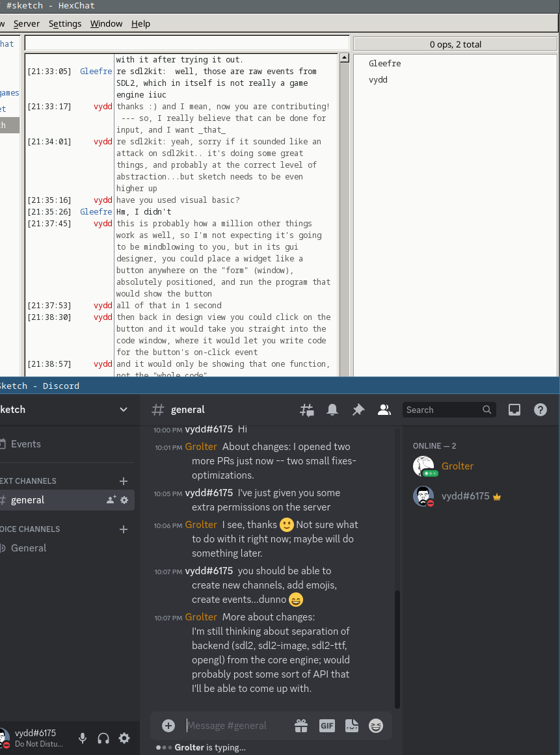The image size is (560, 755).
Task: Open the sticker picker icon
Action: point(351,726)
